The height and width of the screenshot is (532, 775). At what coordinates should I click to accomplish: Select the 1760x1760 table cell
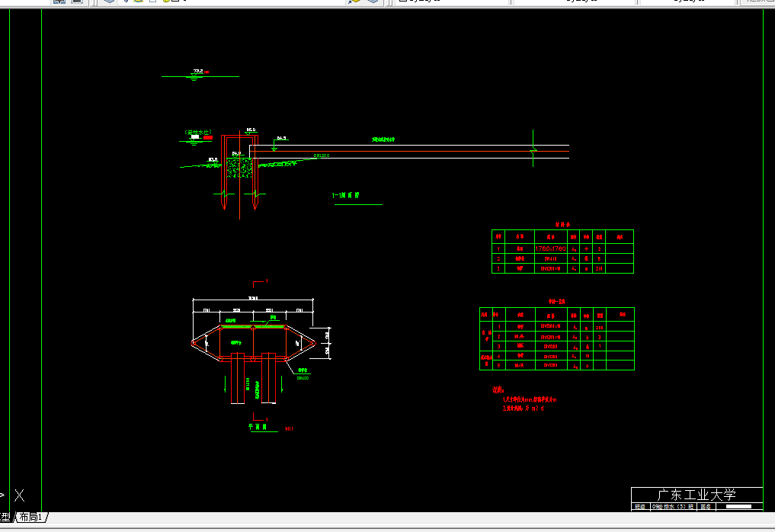pos(550,248)
